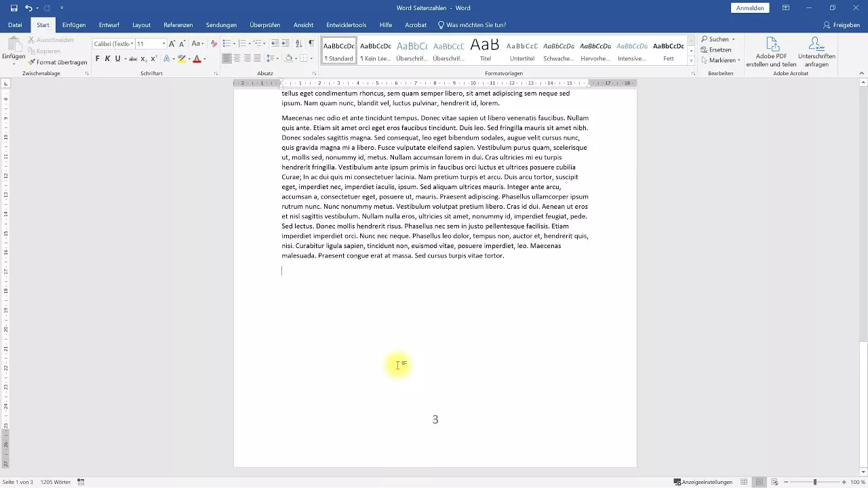This screenshot has width=868, height=488.
Task: Click Ersetzen in the Bearbeiten group
Action: [720, 49]
